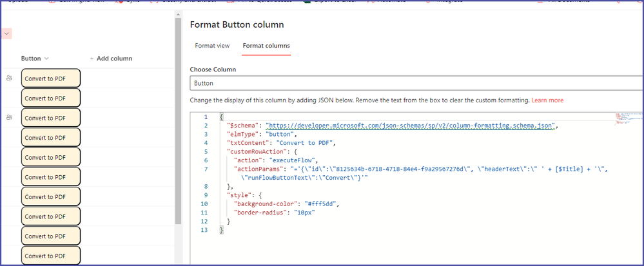Follow the column-formatting schema URL in the editor

pyautogui.click(x=411, y=126)
